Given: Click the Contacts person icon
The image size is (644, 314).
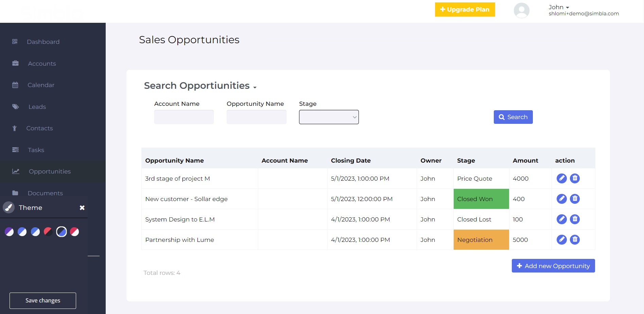Looking at the screenshot, I should (15, 128).
